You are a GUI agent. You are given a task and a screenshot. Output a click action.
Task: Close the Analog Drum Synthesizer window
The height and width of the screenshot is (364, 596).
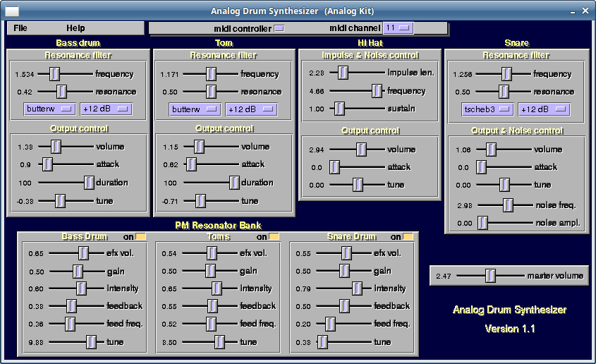tap(585, 11)
